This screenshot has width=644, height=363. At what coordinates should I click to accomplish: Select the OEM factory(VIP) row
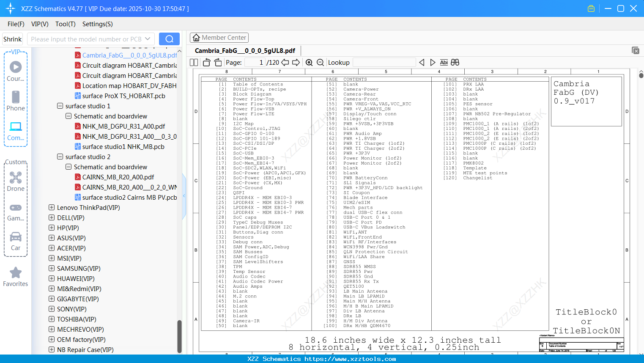[x=81, y=339]
